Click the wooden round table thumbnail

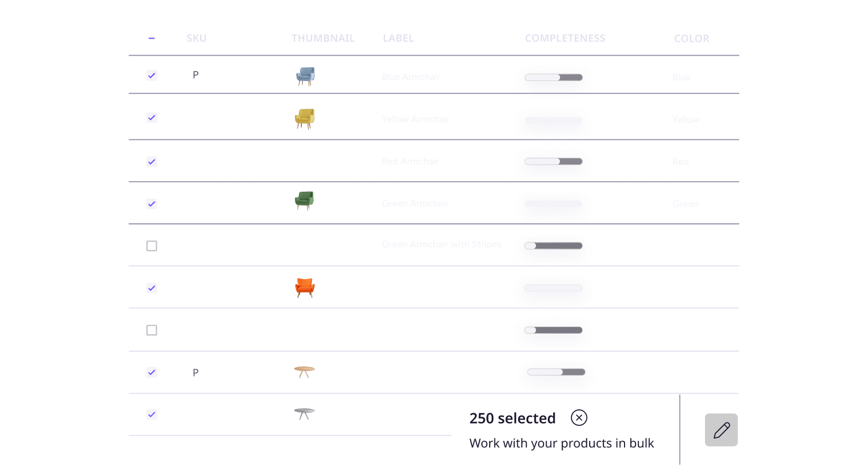pyautogui.click(x=304, y=372)
